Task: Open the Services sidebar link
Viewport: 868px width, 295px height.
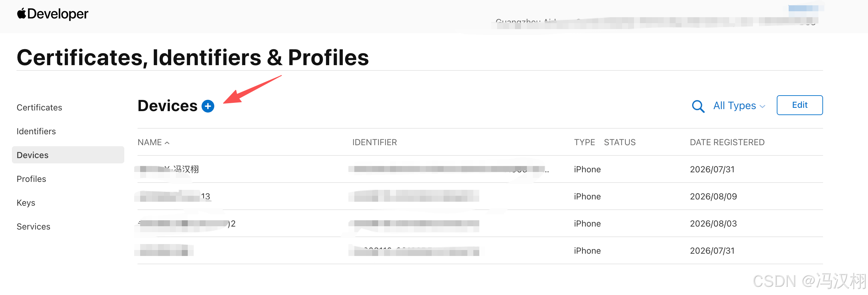Action: click(x=33, y=227)
